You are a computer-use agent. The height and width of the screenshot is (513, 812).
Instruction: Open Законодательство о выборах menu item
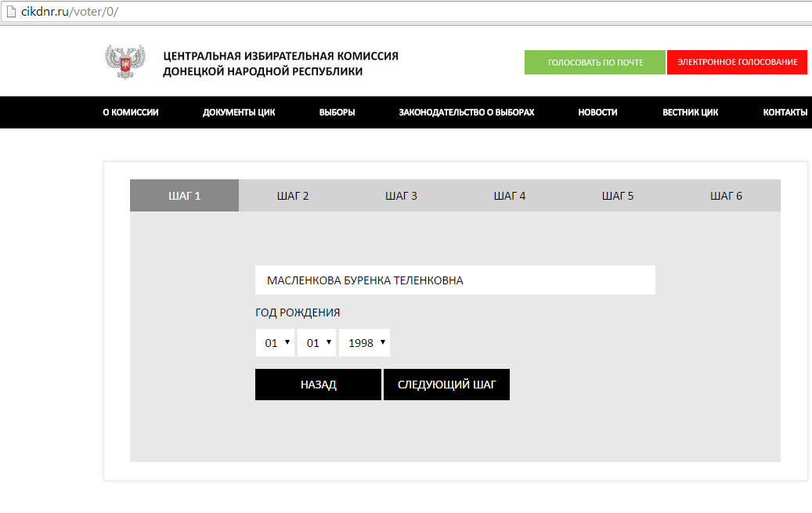pyautogui.click(x=466, y=113)
